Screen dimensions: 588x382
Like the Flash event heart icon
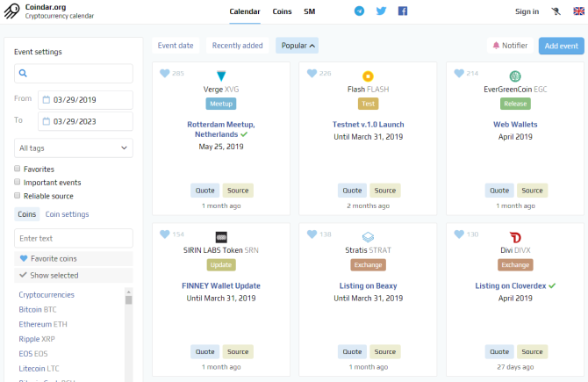tap(312, 73)
